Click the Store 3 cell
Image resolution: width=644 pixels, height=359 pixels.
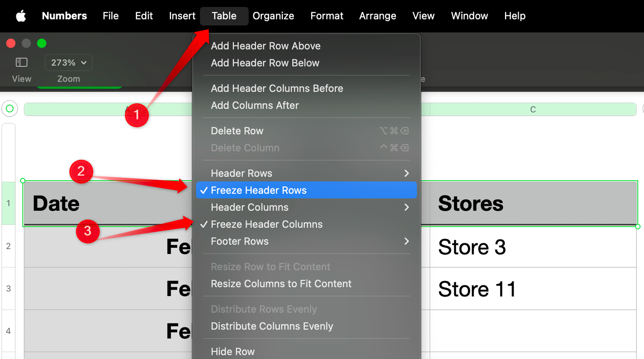pyautogui.click(x=472, y=247)
